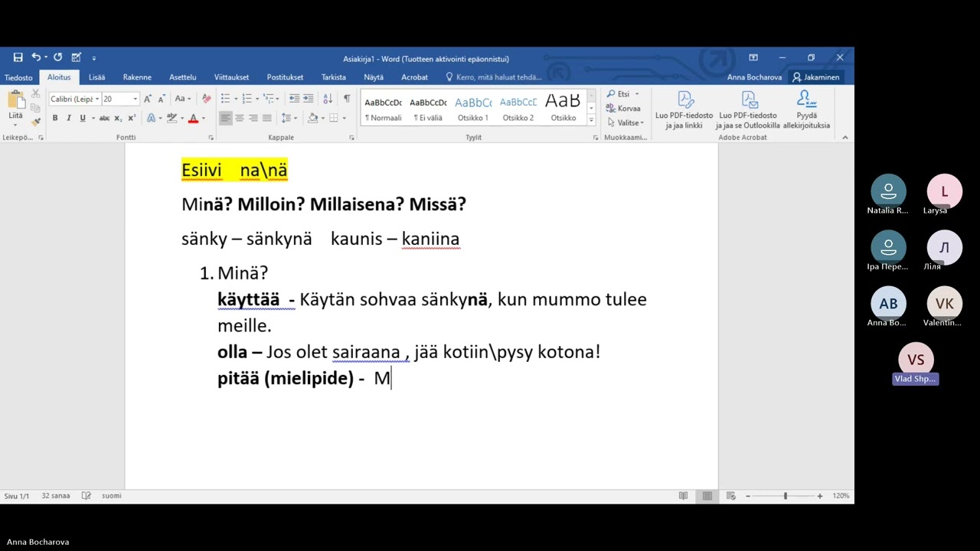Apply red font color
980x551 pixels.
pos(193,118)
